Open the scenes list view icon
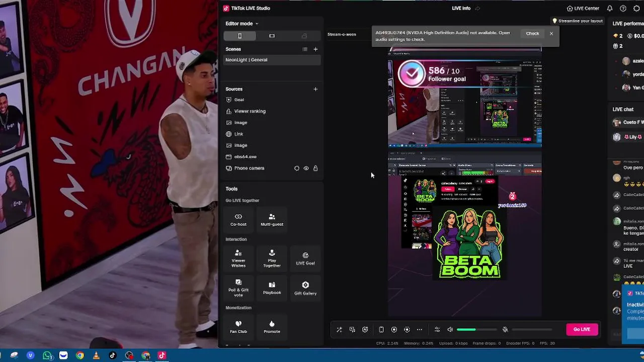The image size is (644, 362). point(304,49)
